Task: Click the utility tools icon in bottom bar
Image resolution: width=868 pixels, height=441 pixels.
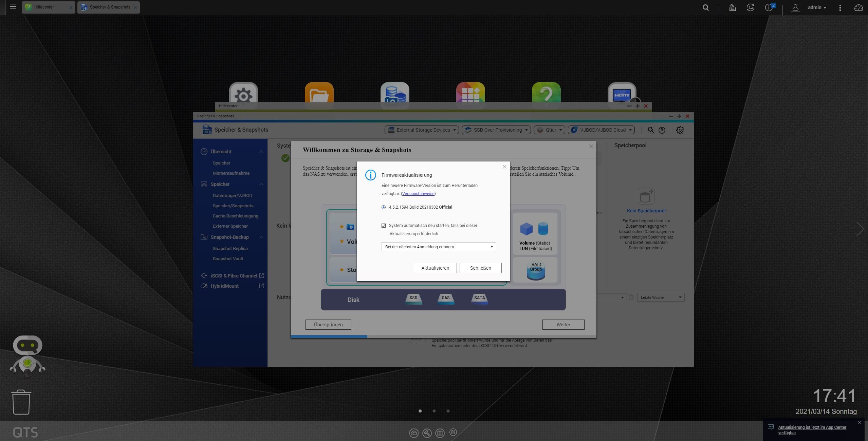Action: [x=427, y=433]
